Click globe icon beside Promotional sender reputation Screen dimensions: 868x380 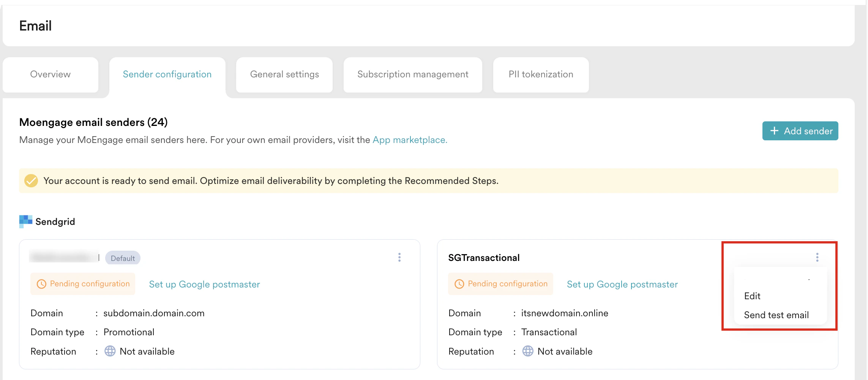(x=110, y=351)
